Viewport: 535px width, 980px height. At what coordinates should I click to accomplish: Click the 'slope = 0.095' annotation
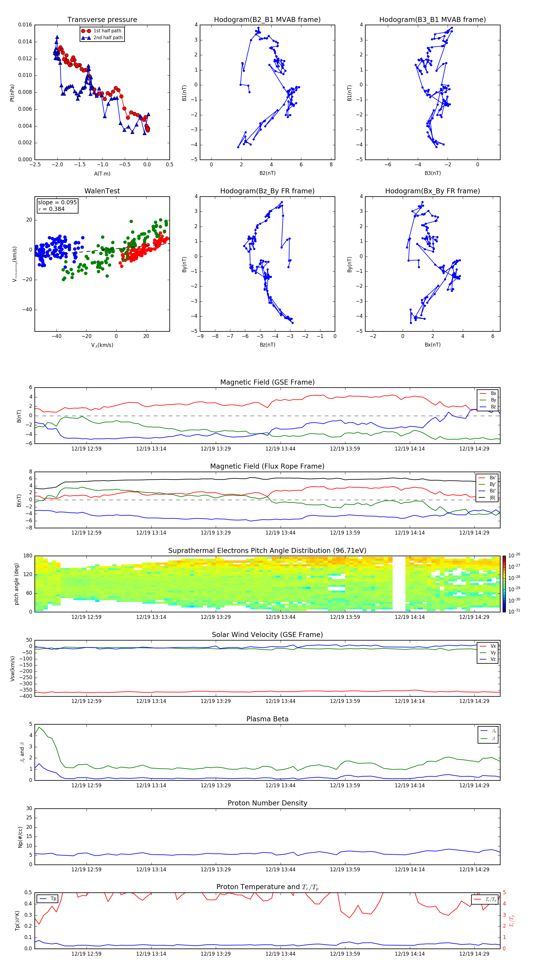(x=57, y=203)
